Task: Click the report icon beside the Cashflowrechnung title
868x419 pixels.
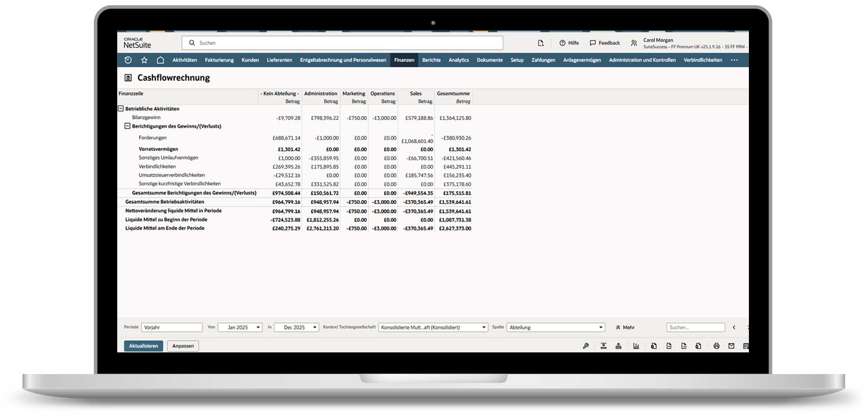Action: click(x=128, y=78)
